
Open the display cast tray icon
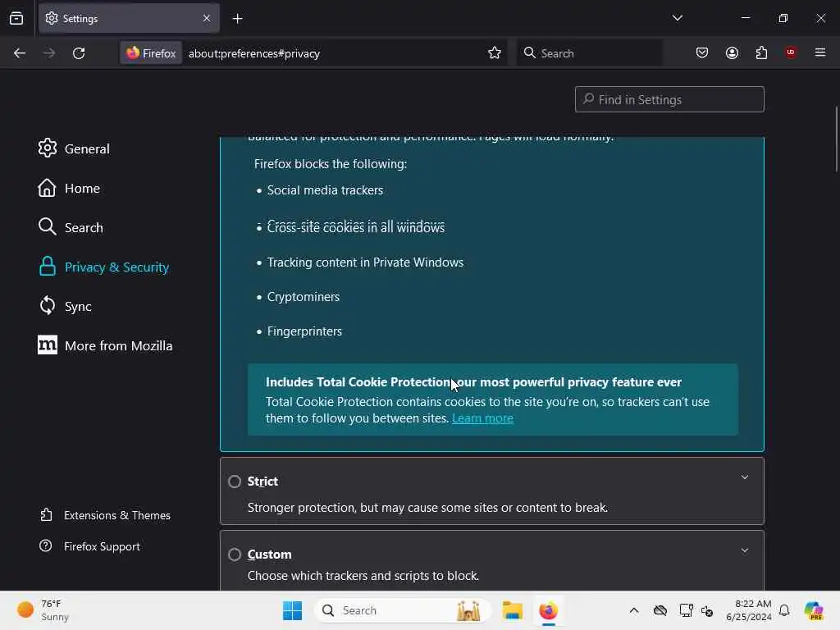tap(685, 610)
